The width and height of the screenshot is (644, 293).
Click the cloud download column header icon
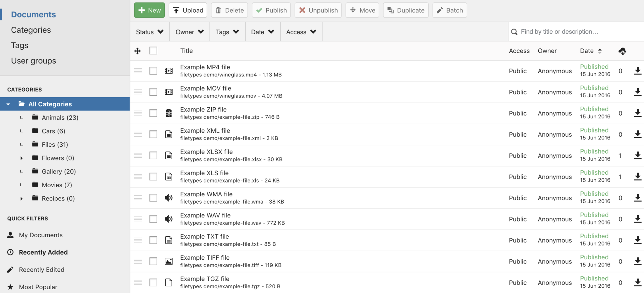tap(622, 51)
